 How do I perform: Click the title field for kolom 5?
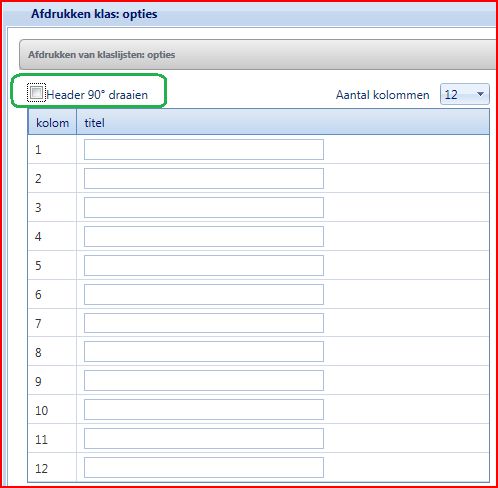tap(204, 265)
